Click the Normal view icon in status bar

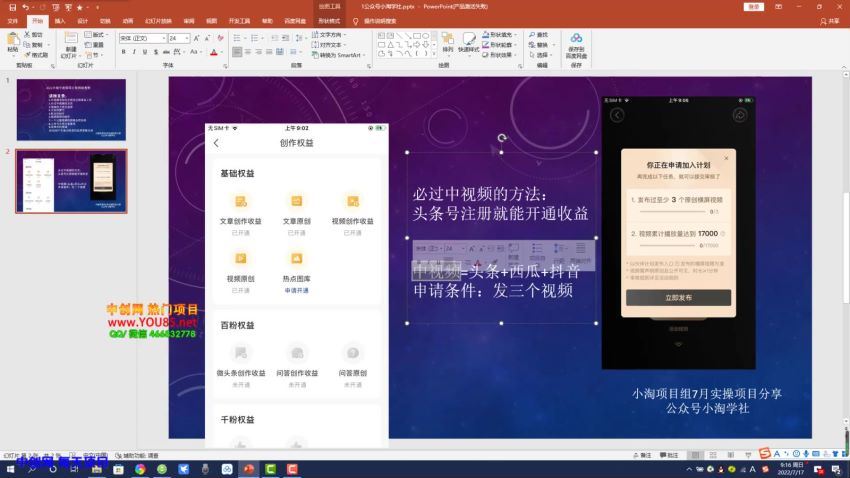pyautogui.click(x=696, y=455)
